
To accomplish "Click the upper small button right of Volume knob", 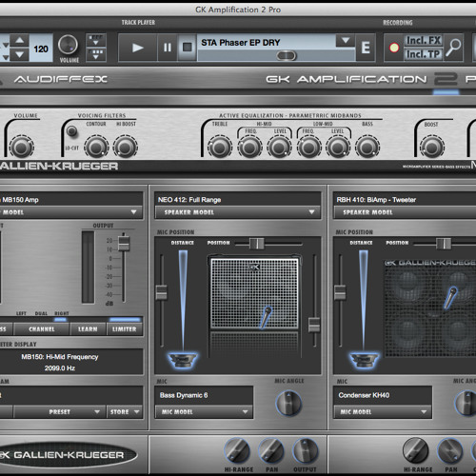I will click(96, 40).
